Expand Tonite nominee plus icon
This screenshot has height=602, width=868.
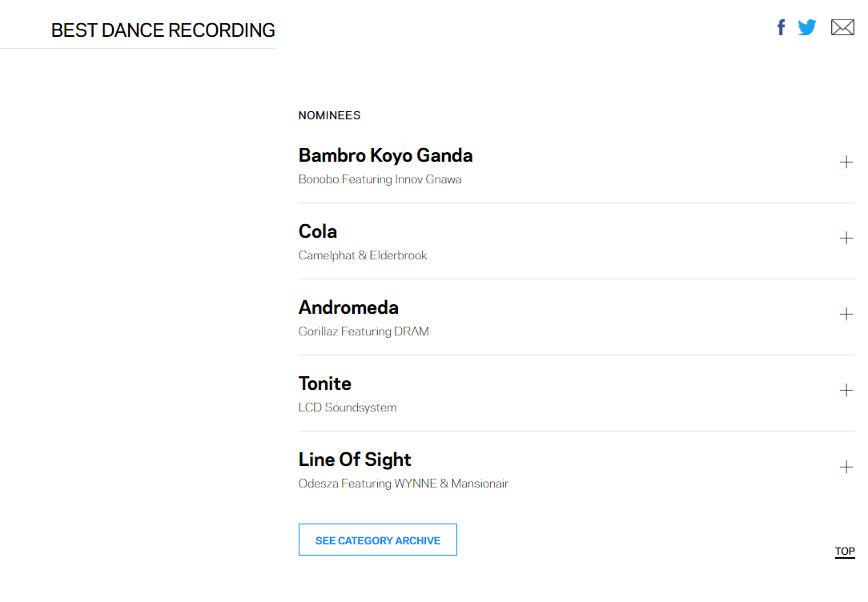tap(846, 391)
